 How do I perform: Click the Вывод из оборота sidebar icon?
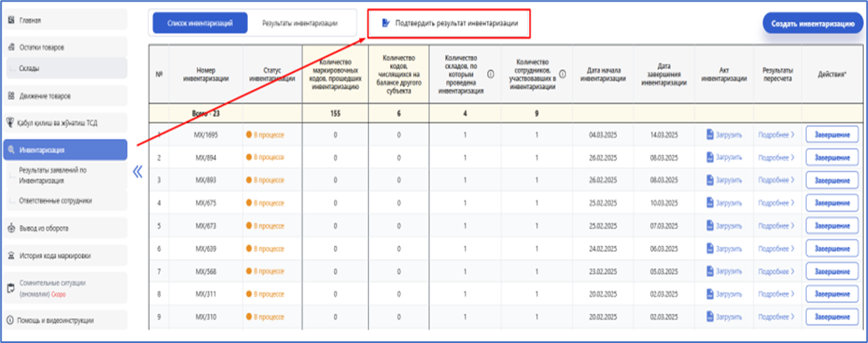(x=11, y=228)
